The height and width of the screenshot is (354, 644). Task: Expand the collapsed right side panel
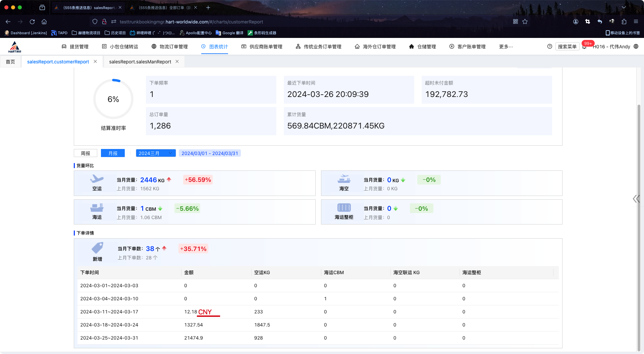pyautogui.click(x=636, y=199)
